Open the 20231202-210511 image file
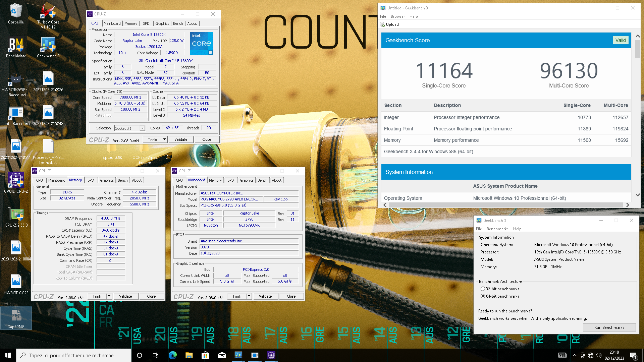644x362 pixels. 16,149
